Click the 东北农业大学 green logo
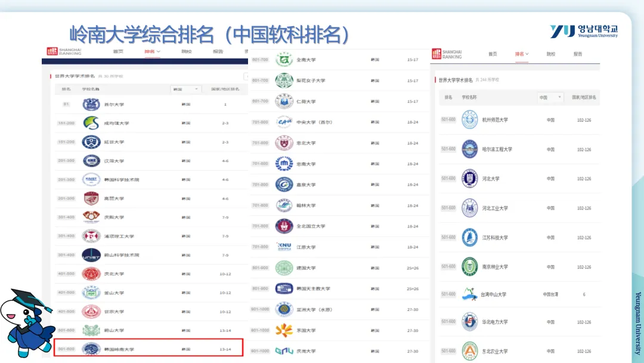 pyautogui.click(x=469, y=351)
